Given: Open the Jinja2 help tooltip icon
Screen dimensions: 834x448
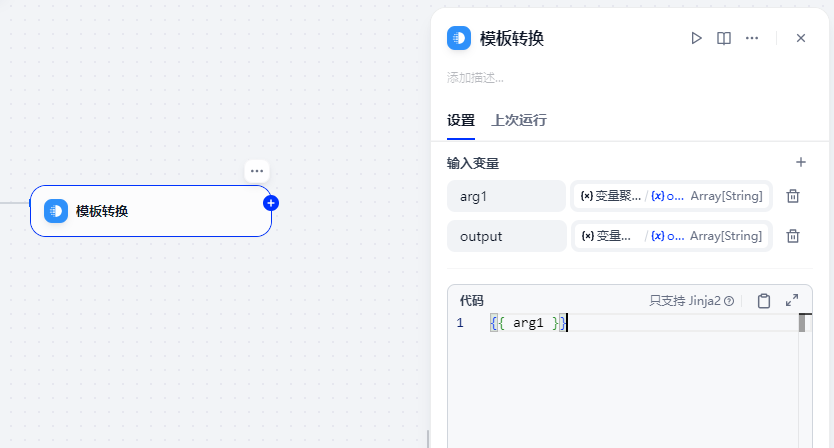Looking at the screenshot, I should (729, 301).
